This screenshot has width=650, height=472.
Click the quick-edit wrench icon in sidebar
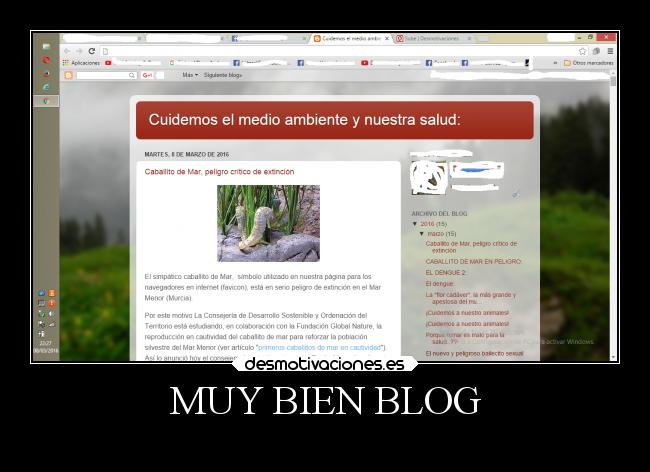pos(515,194)
